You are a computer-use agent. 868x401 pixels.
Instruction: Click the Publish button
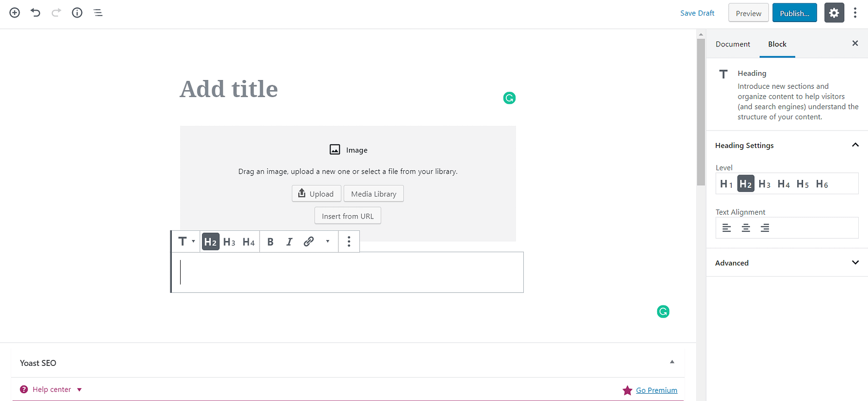(x=794, y=13)
